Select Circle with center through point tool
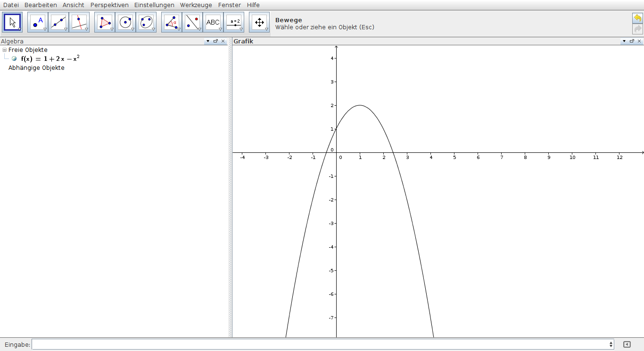This screenshot has height=351, width=644. [x=125, y=22]
